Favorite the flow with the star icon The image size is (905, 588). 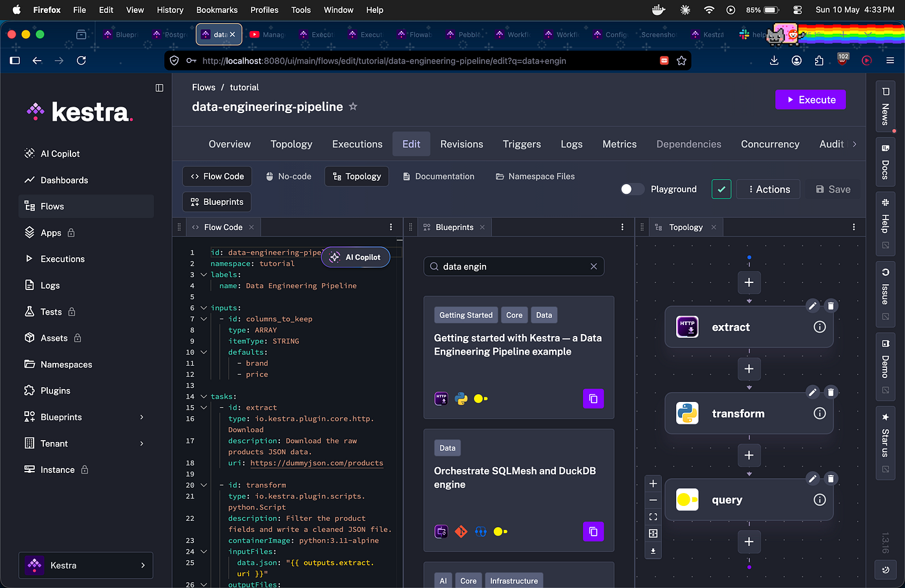(x=353, y=107)
